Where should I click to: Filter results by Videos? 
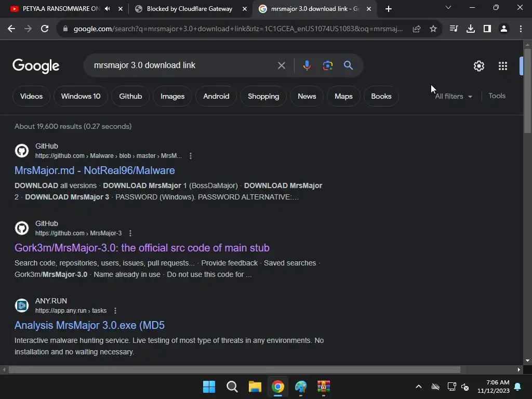pos(31,96)
